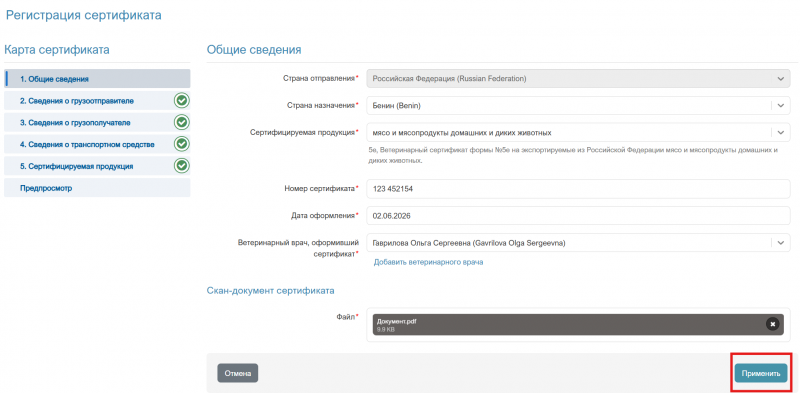Expand the Страна назначения dropdown arrow
Viewport: 800px width, 393px height.
tap(781, 106)
